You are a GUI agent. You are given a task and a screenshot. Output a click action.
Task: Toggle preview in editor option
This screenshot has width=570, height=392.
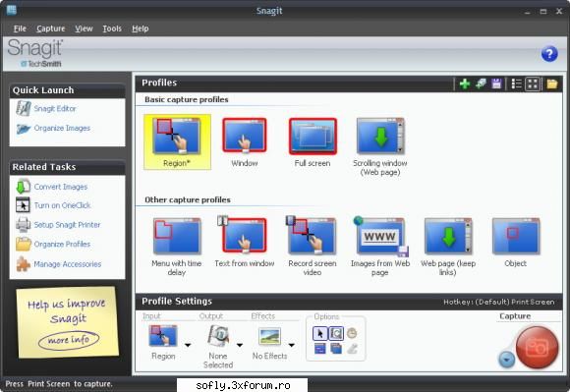(336, 333)
